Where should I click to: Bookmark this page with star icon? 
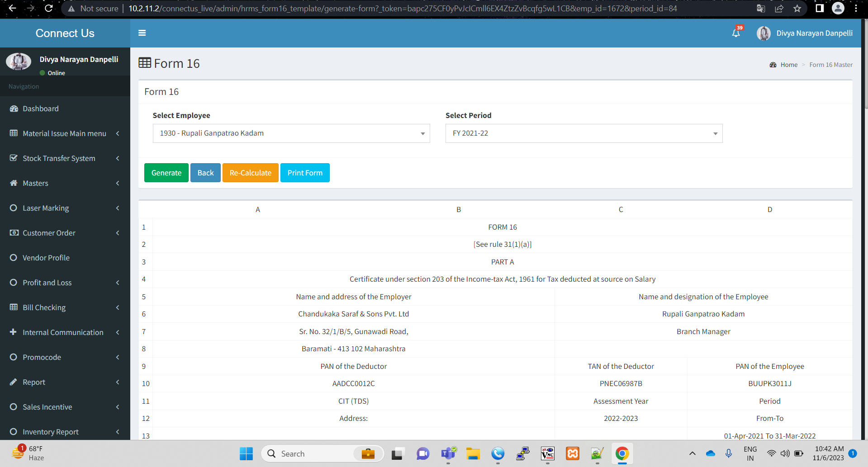797,9
